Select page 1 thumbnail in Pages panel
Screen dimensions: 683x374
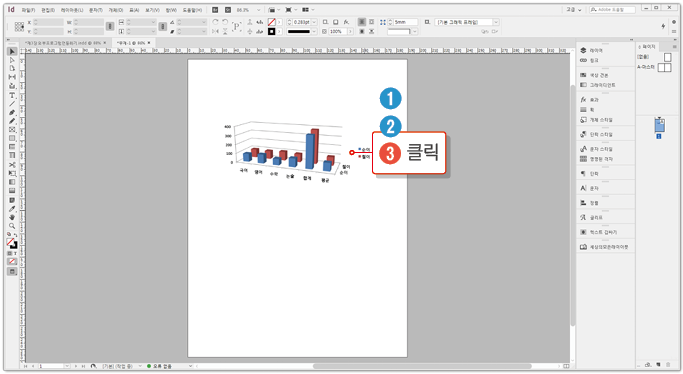[x=659, y=125]
